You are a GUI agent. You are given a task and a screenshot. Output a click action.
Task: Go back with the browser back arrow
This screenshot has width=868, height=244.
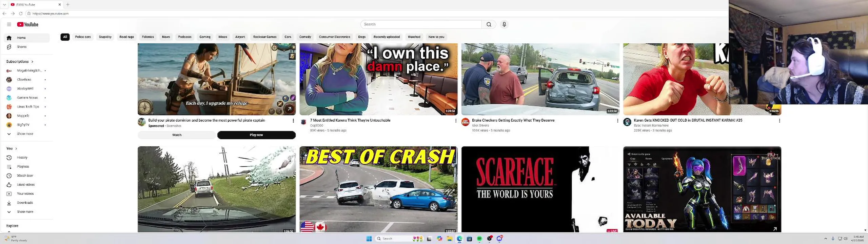[4, 14]
